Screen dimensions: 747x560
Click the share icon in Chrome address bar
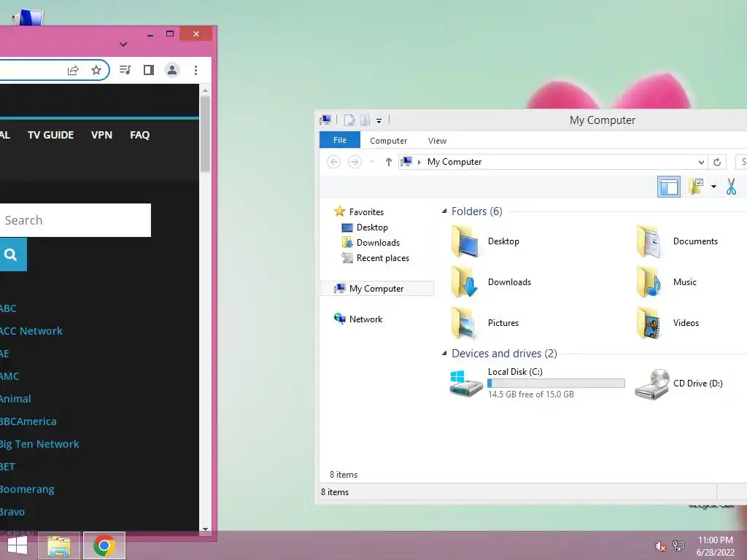coord(73,71)
